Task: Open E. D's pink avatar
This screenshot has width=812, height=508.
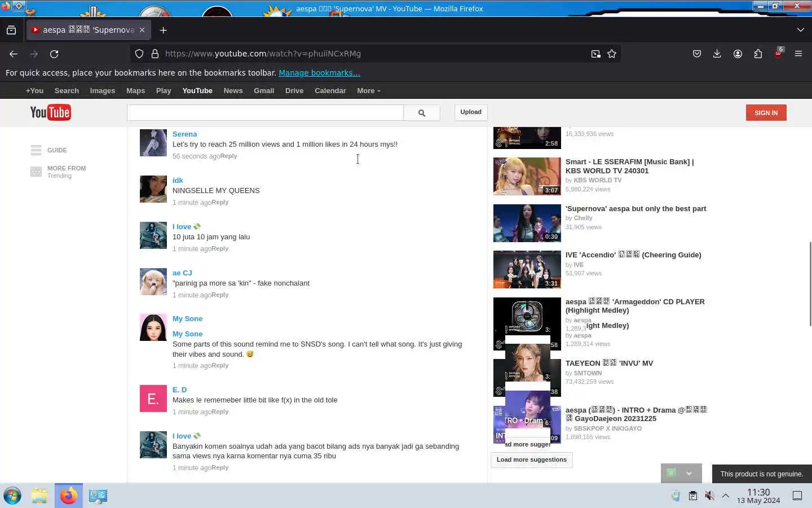Action: coord(153,398)
